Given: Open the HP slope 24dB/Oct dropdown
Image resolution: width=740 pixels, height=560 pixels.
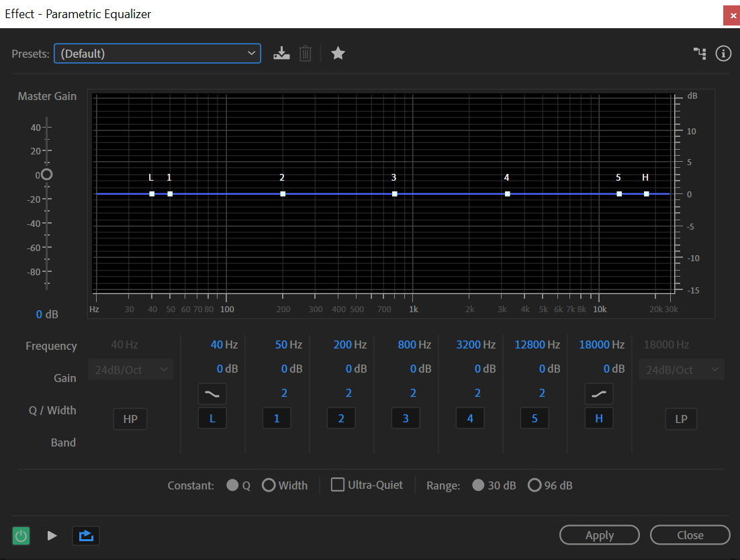Looking at the screenshot, I should tap(131, 370).
